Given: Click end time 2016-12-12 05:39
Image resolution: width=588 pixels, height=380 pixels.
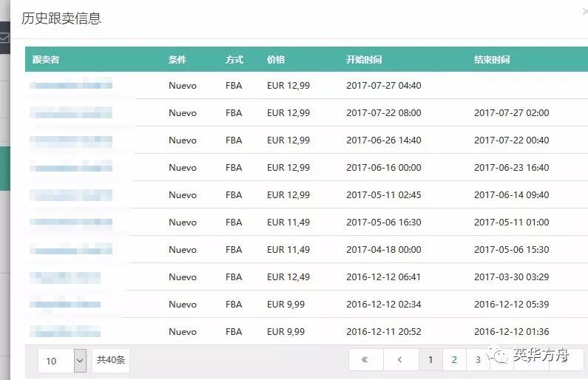Looking at the screenshot, I should 512,305.
